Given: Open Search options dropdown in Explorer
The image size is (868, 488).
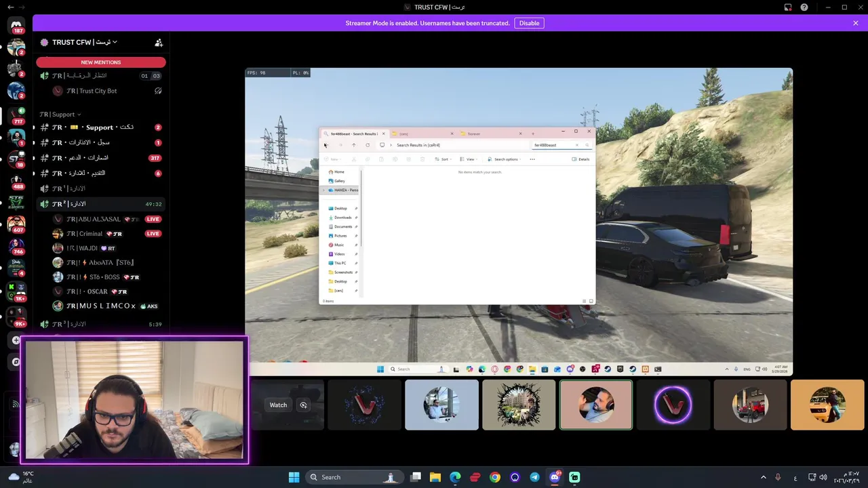Looking at the screenshot, I should [505, 159].
